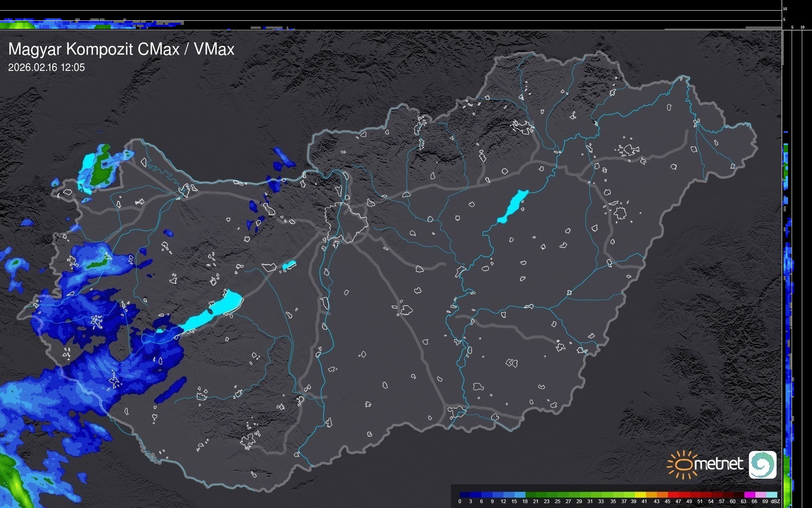Click the metnet text wordmark
Screen dimensions: 812x508
pos(719,464)
